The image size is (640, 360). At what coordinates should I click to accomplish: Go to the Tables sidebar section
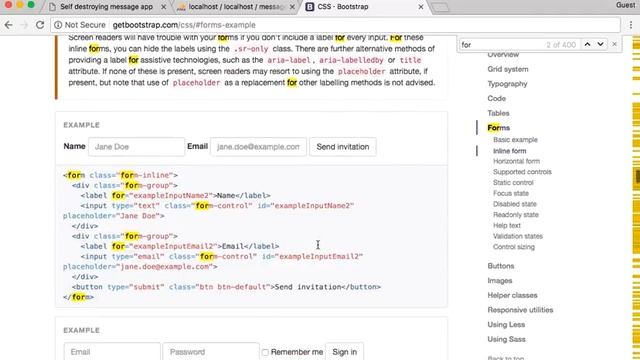pos(498,113)
